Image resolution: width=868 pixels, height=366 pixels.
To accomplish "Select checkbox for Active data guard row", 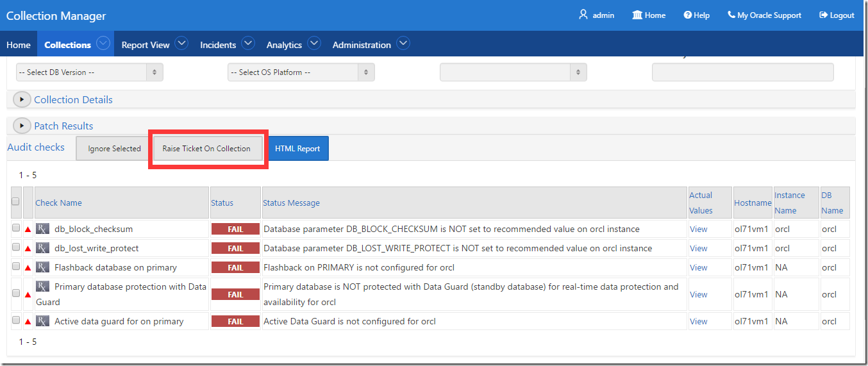I will tap(16, 320).
